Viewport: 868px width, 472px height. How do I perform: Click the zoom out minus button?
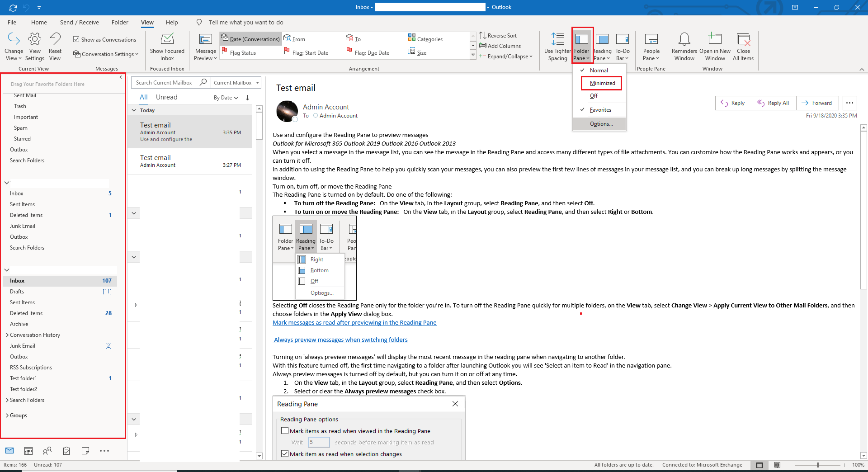(x=791, y=465)
